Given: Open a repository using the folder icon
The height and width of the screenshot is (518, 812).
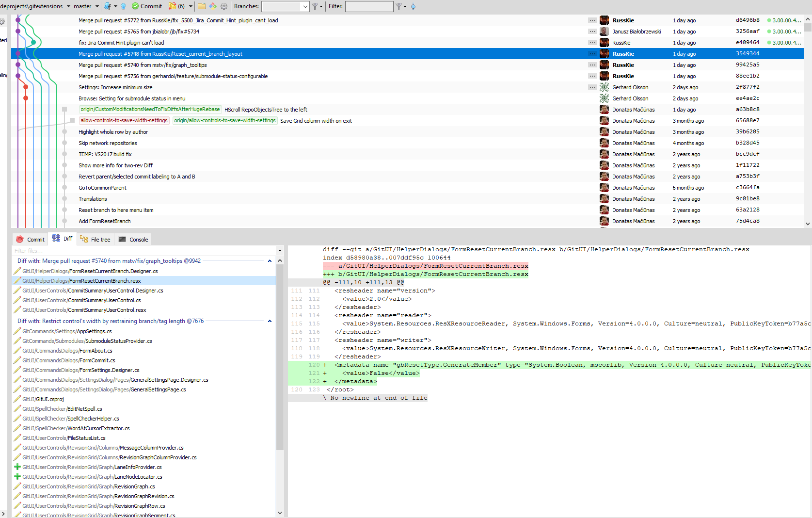Looking at the screenshot, I should coord(201,6).
